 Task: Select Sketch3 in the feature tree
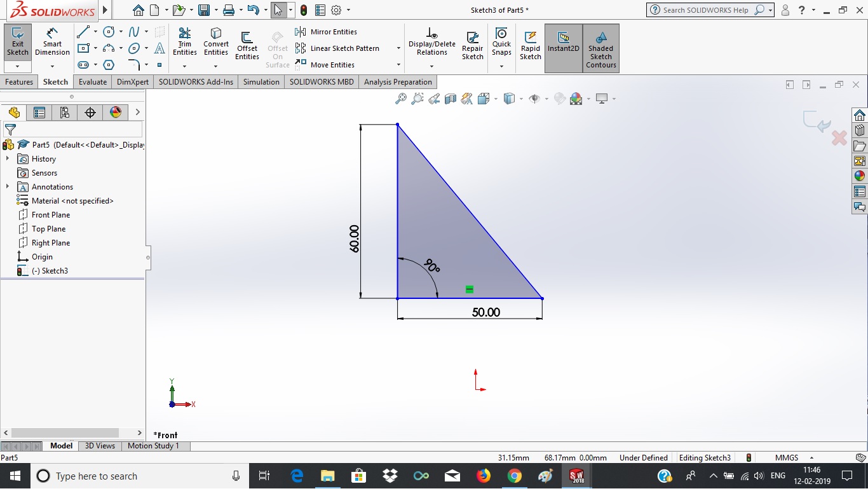point(50,271)
